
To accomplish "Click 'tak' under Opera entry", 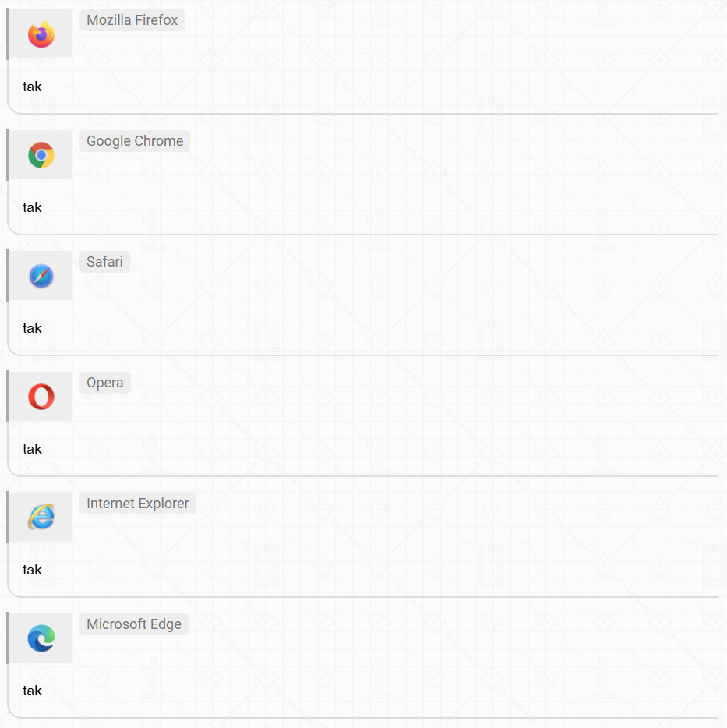I will tap(32, 449).
